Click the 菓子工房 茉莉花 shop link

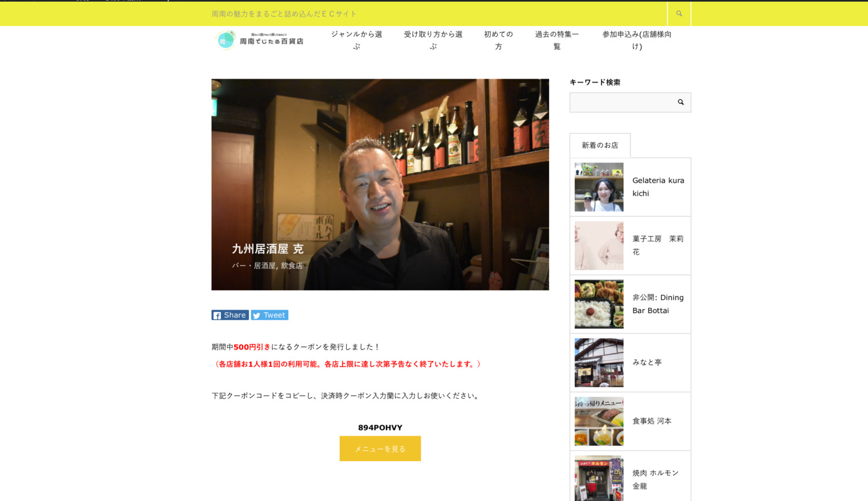pos(657,245)
